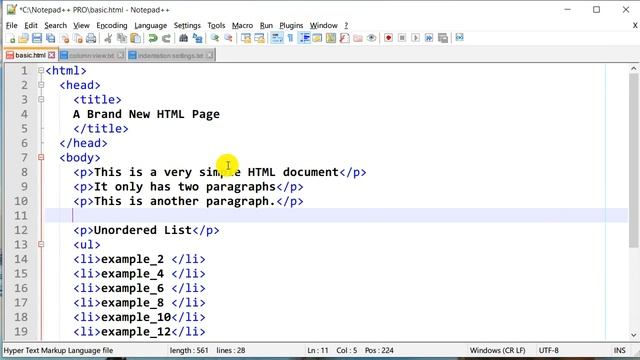Screen dimensions: 640x360
Task: Open the Run menu
Action: pos(266,25)
